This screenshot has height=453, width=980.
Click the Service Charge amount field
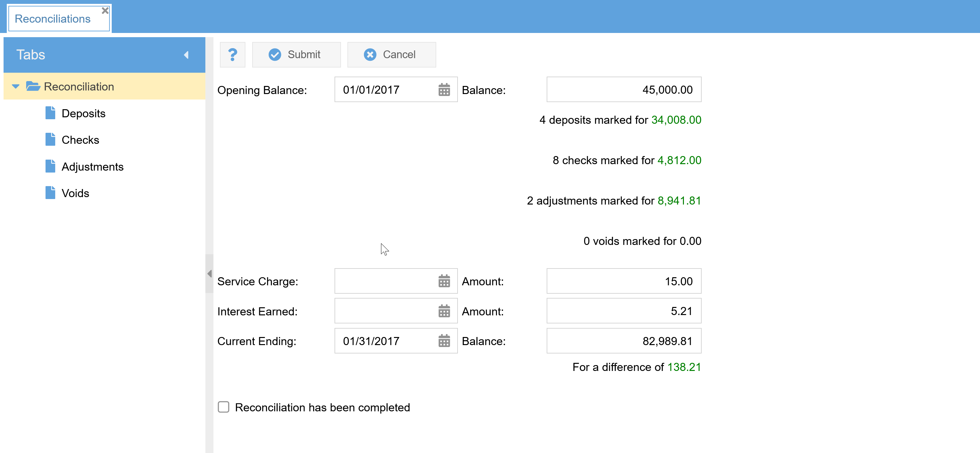coord(624,281)
